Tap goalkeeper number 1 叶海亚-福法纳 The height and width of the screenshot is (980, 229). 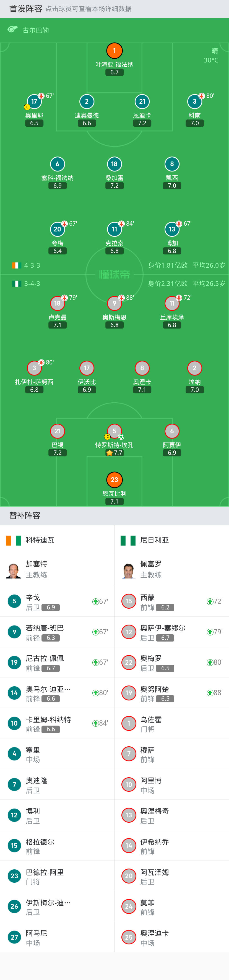(114, 51)
